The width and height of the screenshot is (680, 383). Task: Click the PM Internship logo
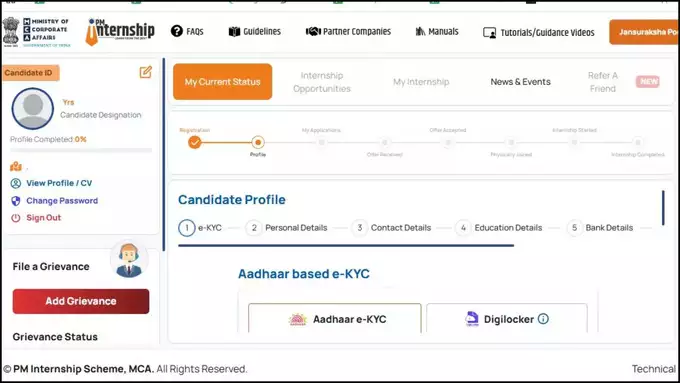click(x=120, y=31)
